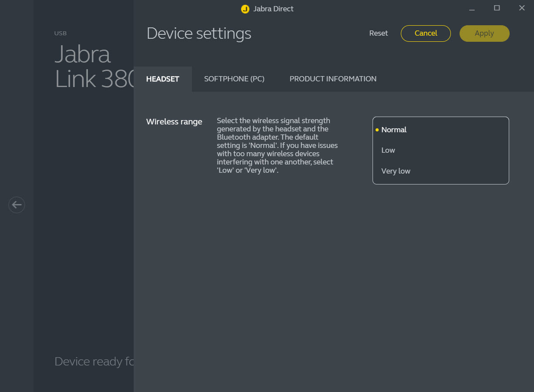
Task: Click the wireless signal strength description text
Action: tap(277, 145)
